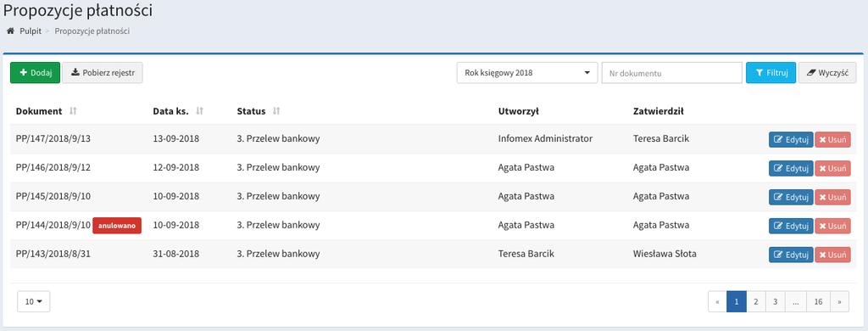Sort table by Dokument column arrows

tap(73, 111)
